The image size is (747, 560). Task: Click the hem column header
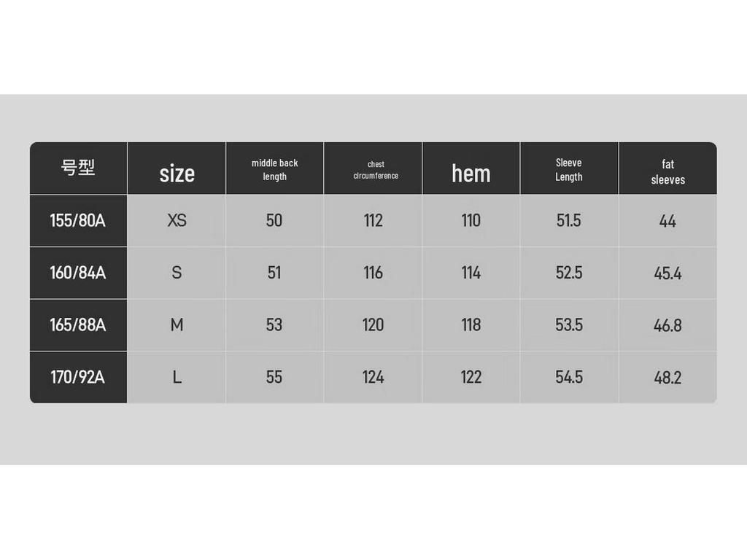[471, 168]
